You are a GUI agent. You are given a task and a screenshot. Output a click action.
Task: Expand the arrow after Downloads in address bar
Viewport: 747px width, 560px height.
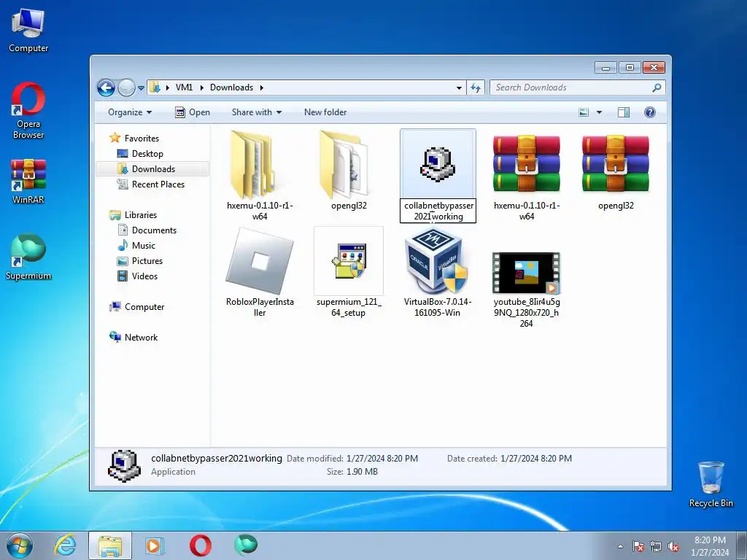(x=262, y=87)
